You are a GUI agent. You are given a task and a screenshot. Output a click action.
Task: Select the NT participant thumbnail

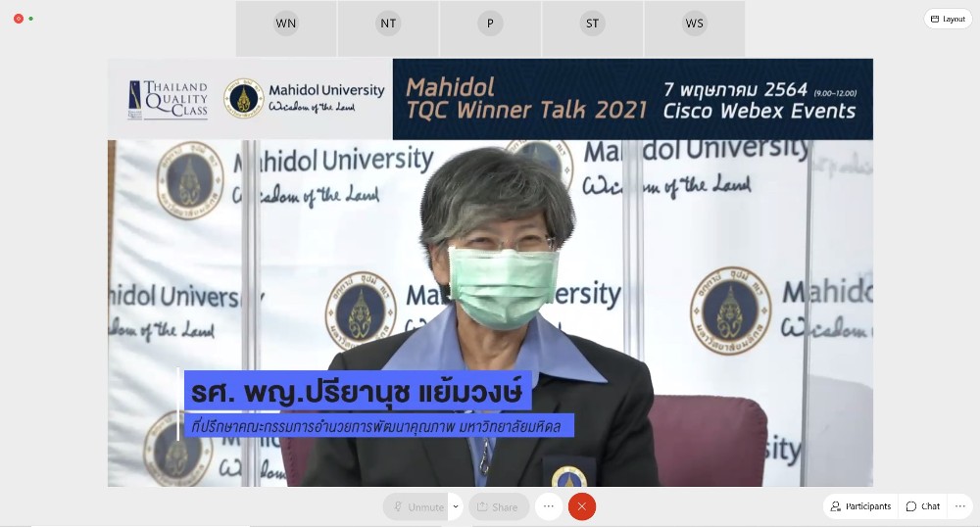[x=389, y=24]
